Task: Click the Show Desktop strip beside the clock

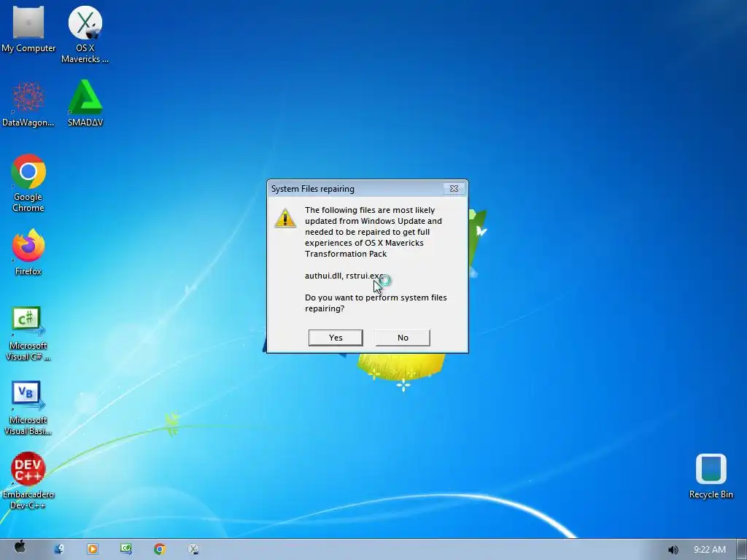Action: (x=741, y=550)
